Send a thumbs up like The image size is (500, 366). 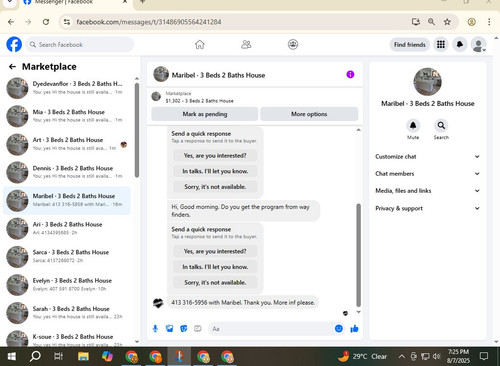[354, 329]
